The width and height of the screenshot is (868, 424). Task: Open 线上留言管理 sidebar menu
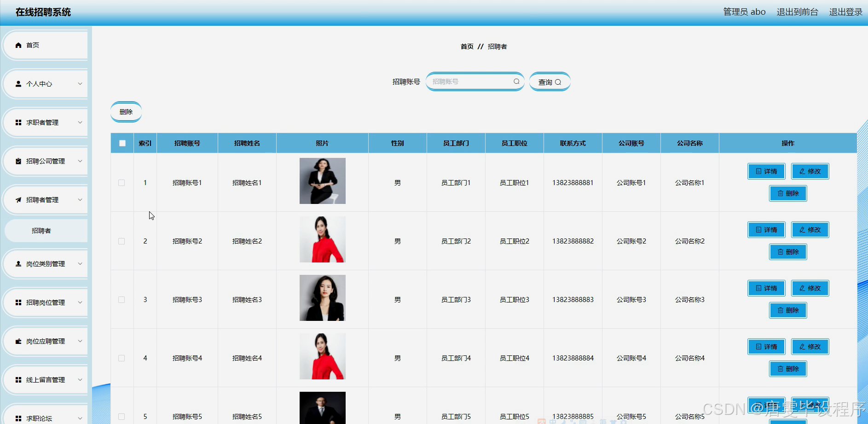45,380
